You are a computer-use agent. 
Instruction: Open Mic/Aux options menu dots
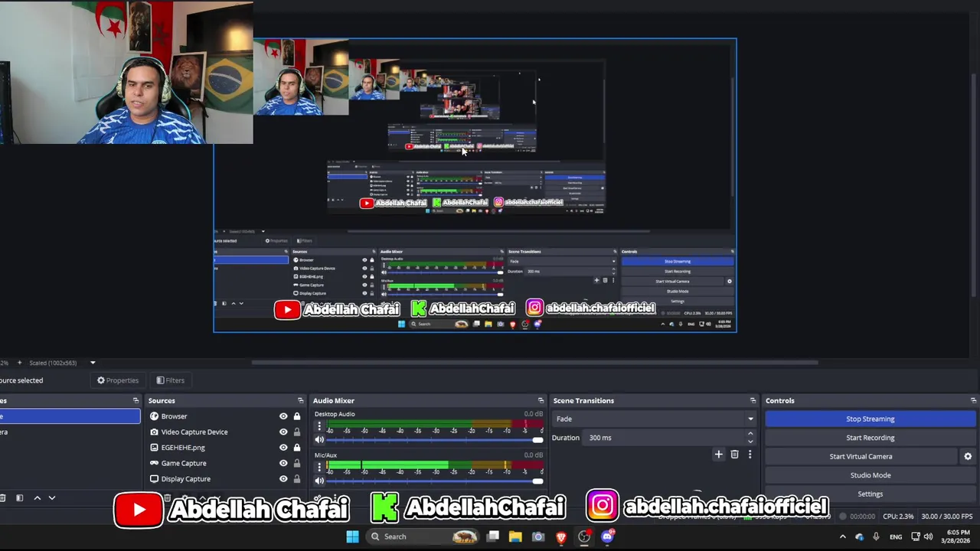click(319, 468)
